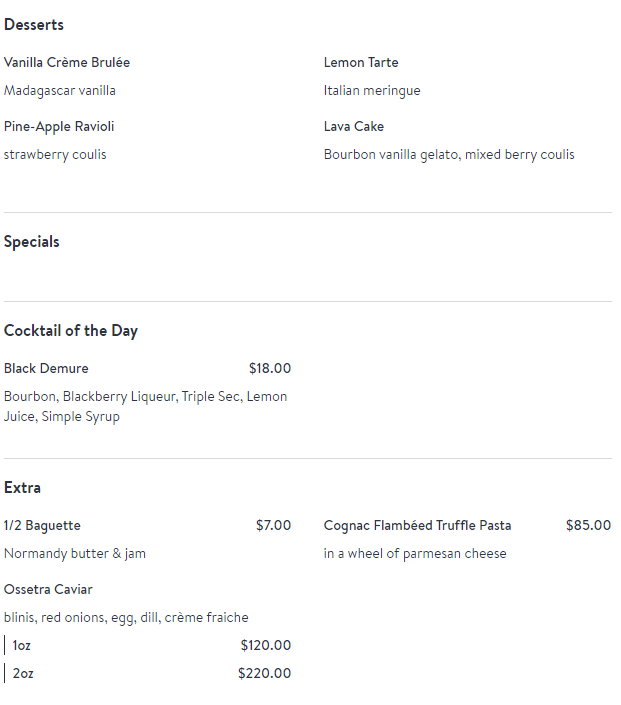The width and height of the screenshot is (621, 705).
Task: Click the $18.00 Black Demure price
Action: [270, 369]
